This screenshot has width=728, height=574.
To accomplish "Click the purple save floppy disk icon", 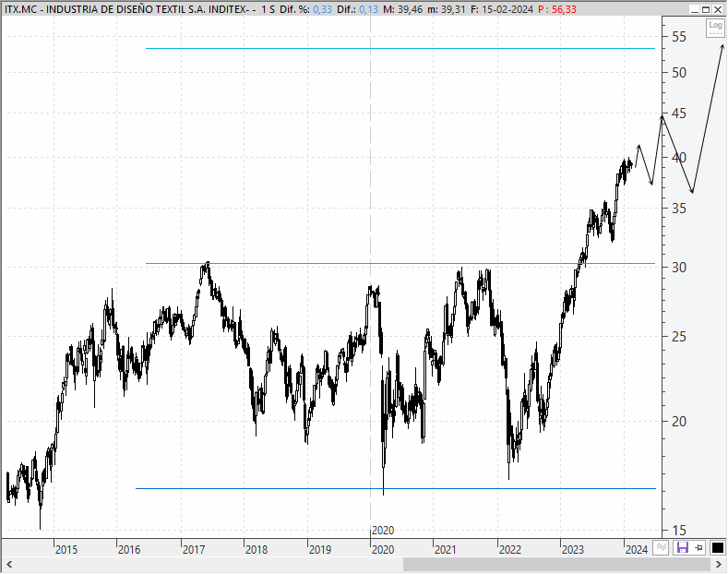I will [x=682, y=548].
